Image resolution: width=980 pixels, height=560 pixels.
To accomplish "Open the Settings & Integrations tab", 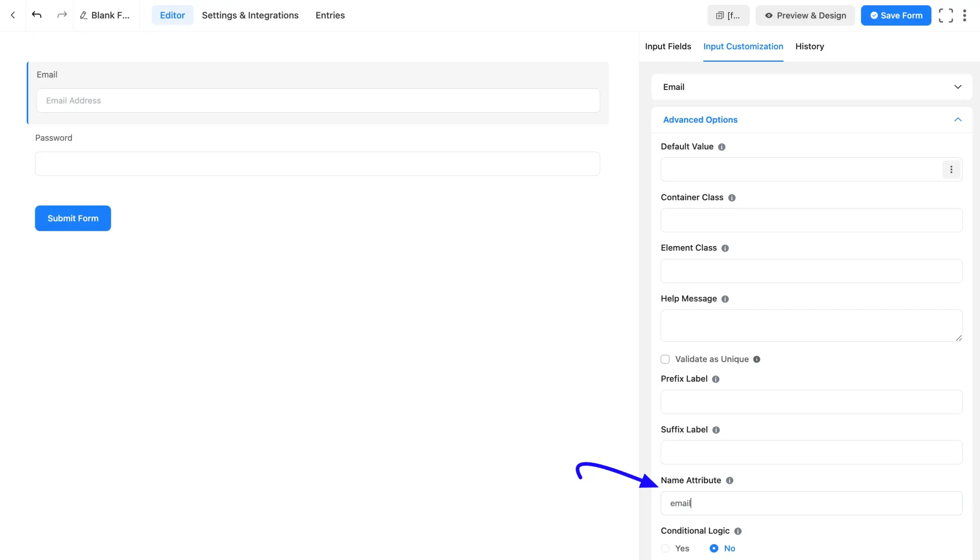I will pos(250,15).
